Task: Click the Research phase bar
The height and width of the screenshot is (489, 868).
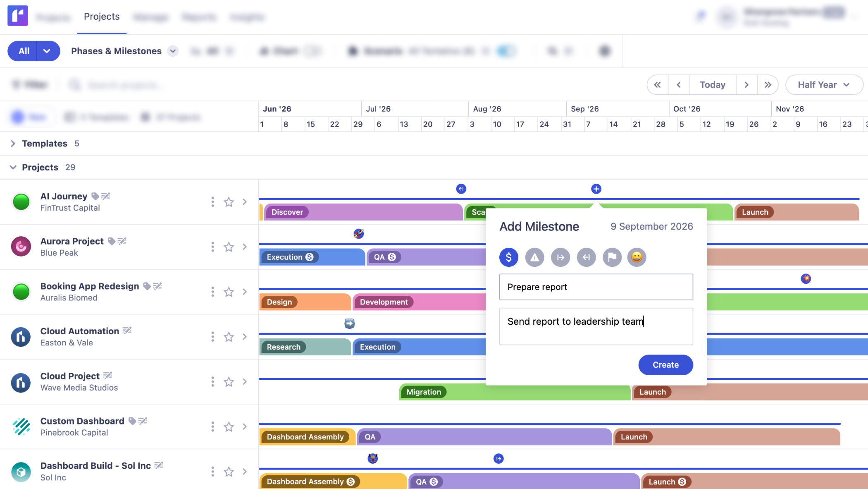Action: 305,347
